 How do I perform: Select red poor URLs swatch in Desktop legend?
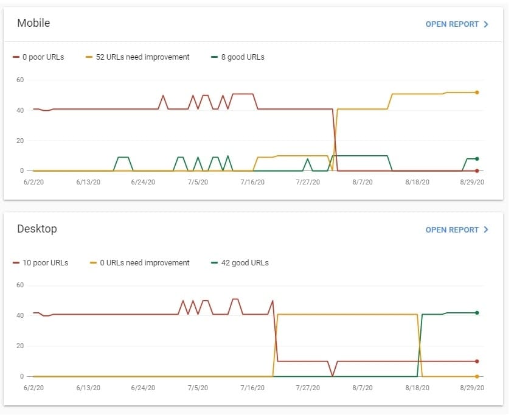pos(16,263)
